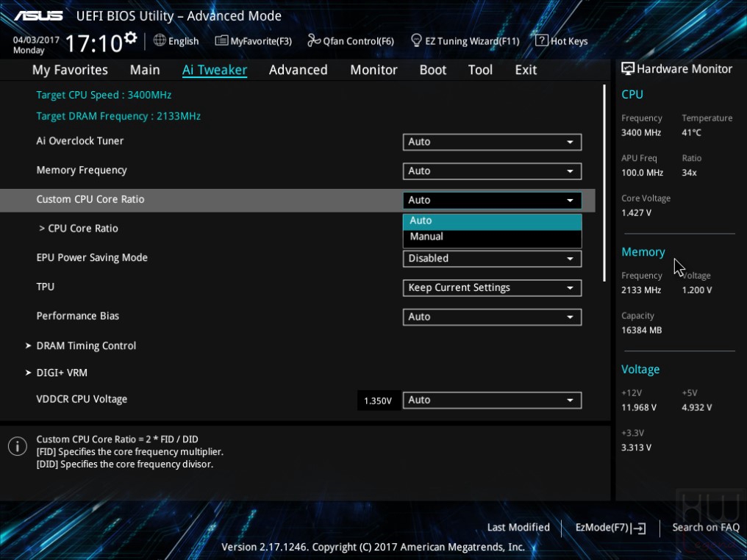Click the MyFavorite list icon
The height and width of the screenshot is (560, 747).
pos(221,40)
